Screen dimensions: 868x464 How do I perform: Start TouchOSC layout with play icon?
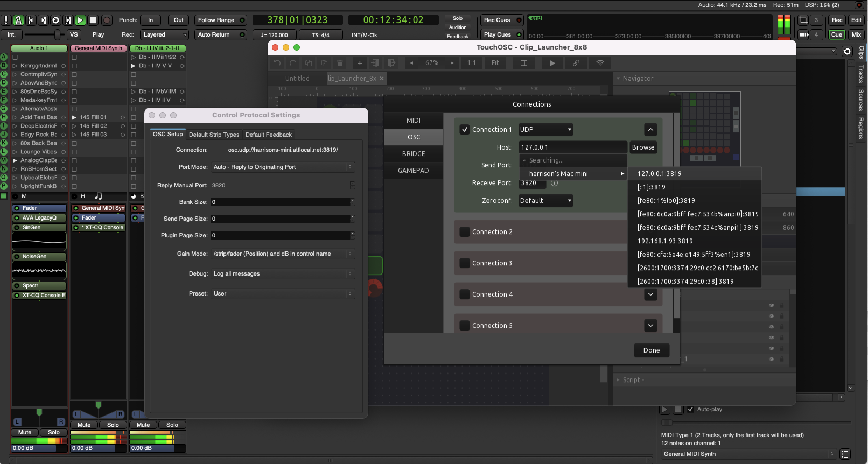[x=552, y=63]
